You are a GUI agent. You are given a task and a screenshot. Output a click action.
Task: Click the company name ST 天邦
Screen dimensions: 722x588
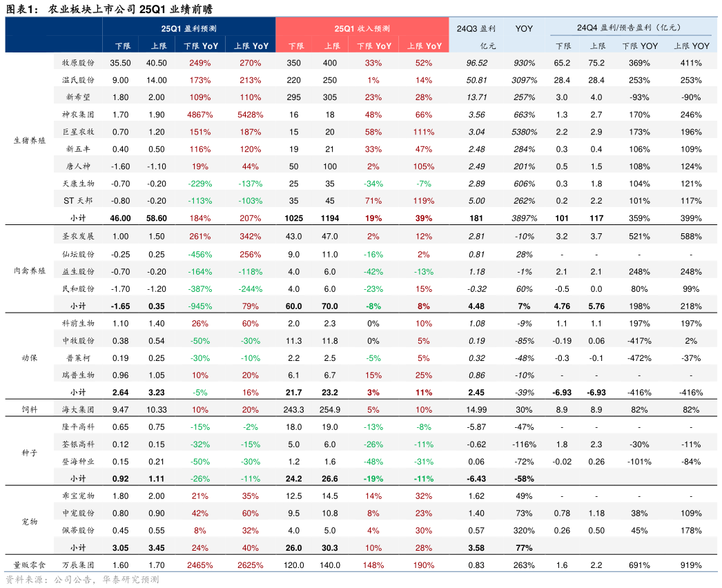[78, 201]
